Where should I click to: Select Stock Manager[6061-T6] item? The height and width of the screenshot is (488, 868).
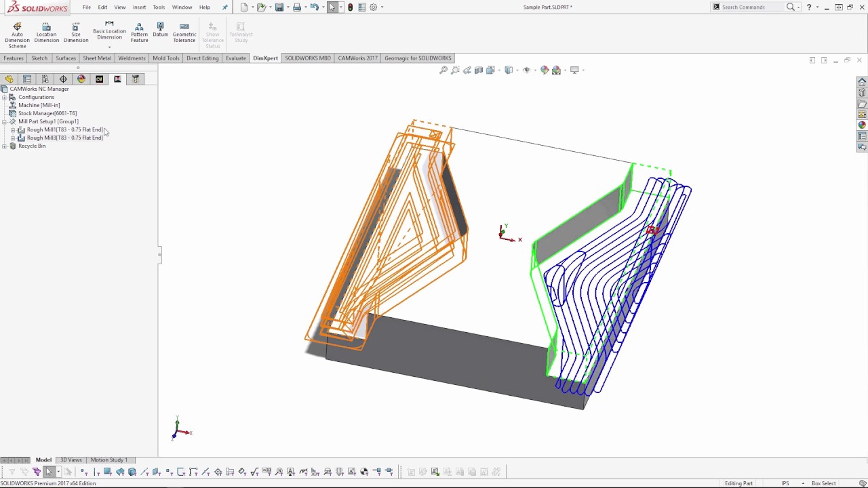pos(47,113)
